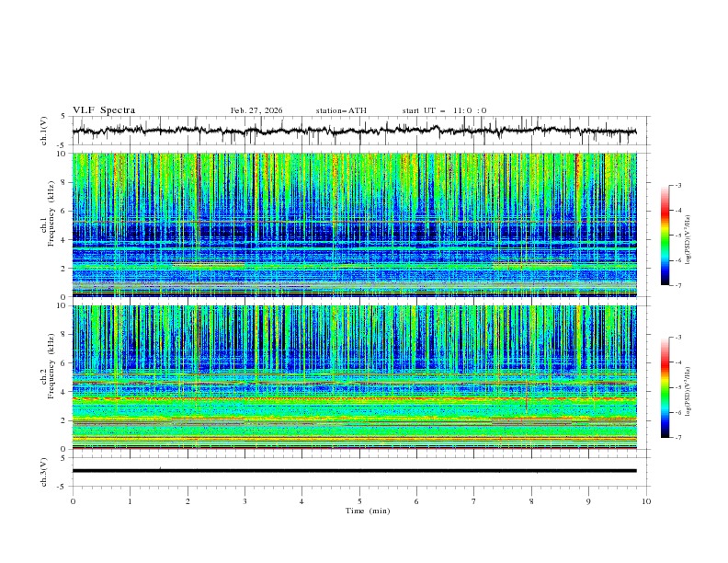
Task: Click the ch.1 'log(PSD)(V²/Hz)' colorbar label
Action: (688, 240)
